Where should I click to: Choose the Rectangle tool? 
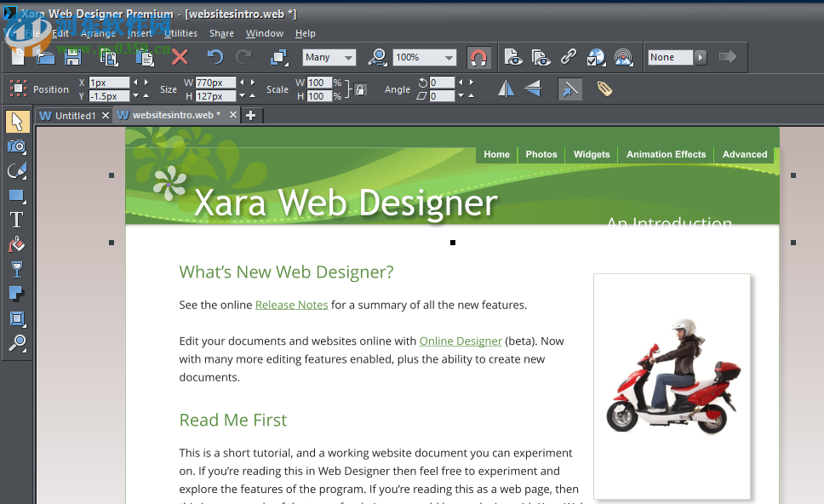pyautogui.click(x=17, y=195)
